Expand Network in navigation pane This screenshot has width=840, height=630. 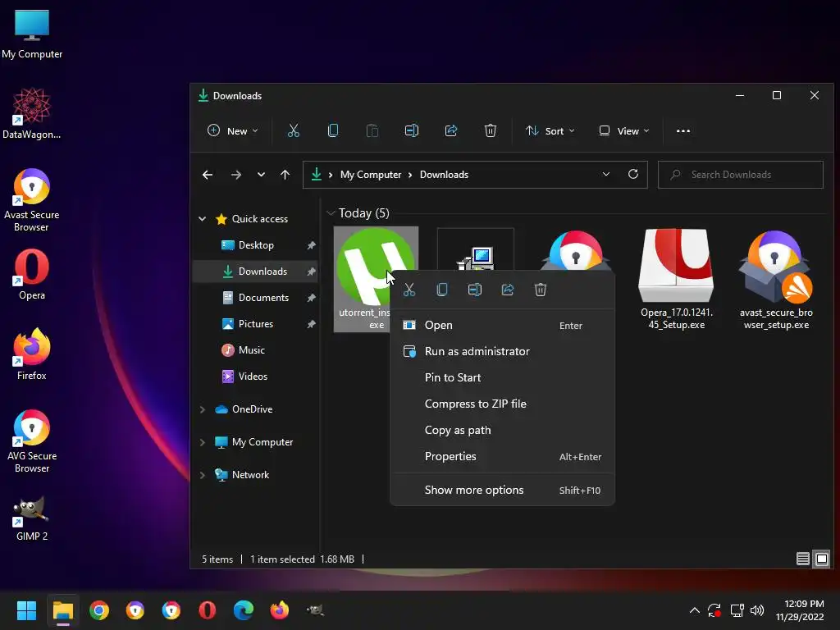[203, 475]
